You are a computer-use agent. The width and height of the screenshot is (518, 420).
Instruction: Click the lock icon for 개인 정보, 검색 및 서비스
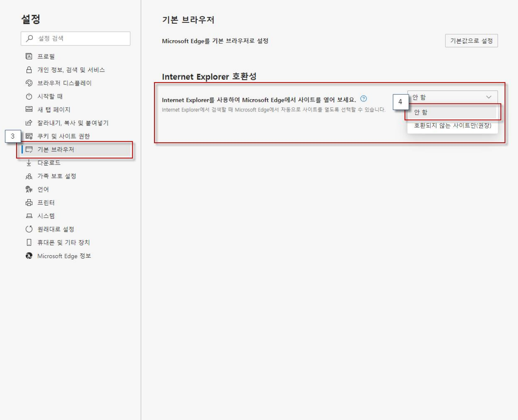29,70
